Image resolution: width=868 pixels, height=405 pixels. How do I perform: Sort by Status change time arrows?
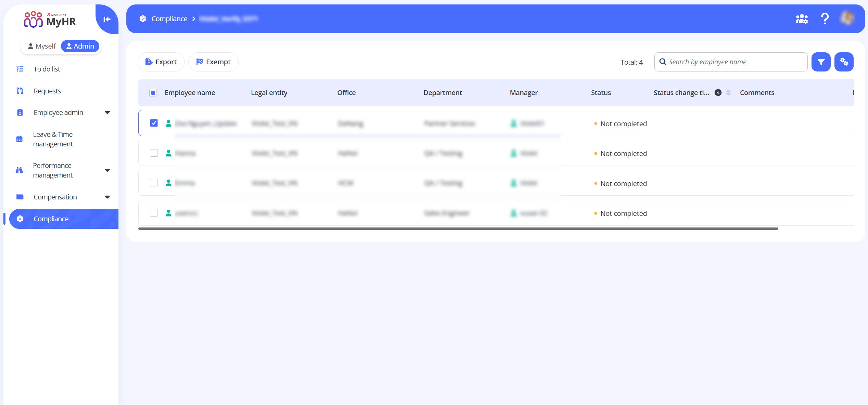tap(728, 93)
